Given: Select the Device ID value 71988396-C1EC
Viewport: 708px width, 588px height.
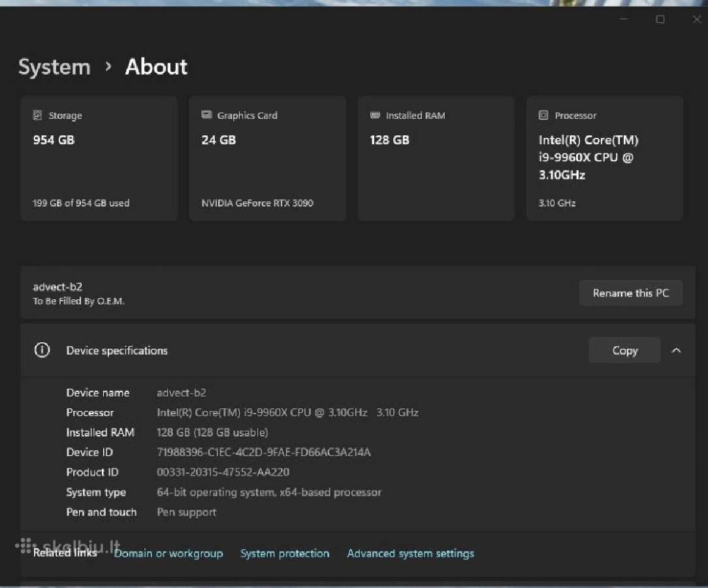Looking at the screenshot, I should click(264, 452).
